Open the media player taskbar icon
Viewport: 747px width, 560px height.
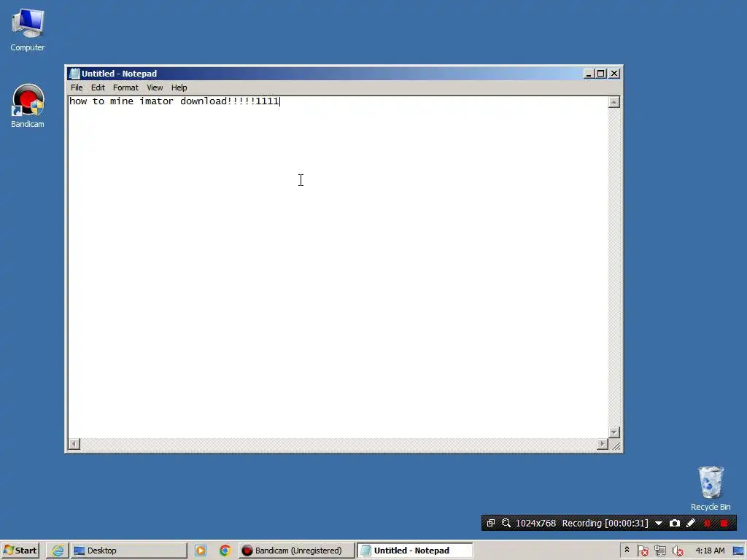point(201,551)
